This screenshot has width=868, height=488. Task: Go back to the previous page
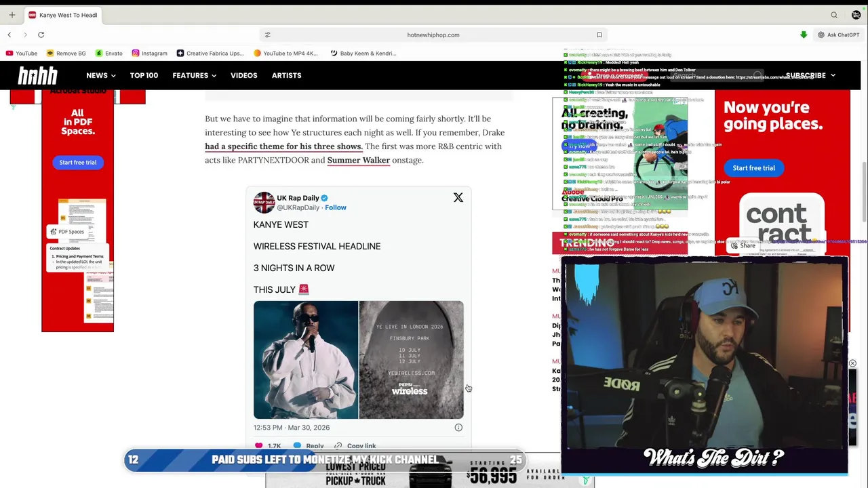click(x=9, y=35)
